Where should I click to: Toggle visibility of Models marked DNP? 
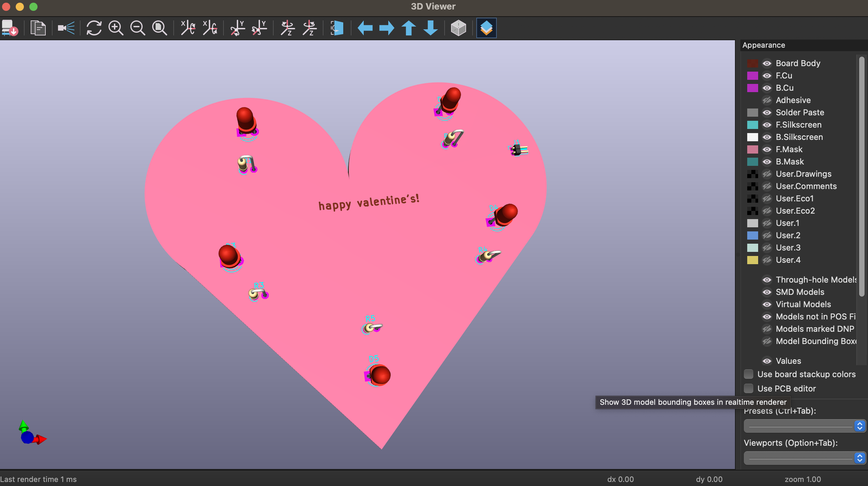pos(767,329)
